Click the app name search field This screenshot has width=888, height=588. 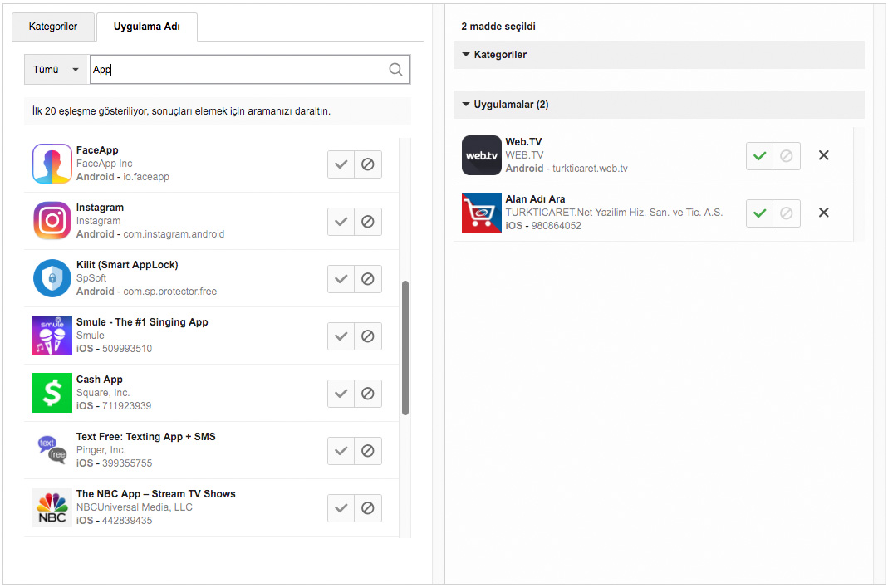tap(237, 70)
